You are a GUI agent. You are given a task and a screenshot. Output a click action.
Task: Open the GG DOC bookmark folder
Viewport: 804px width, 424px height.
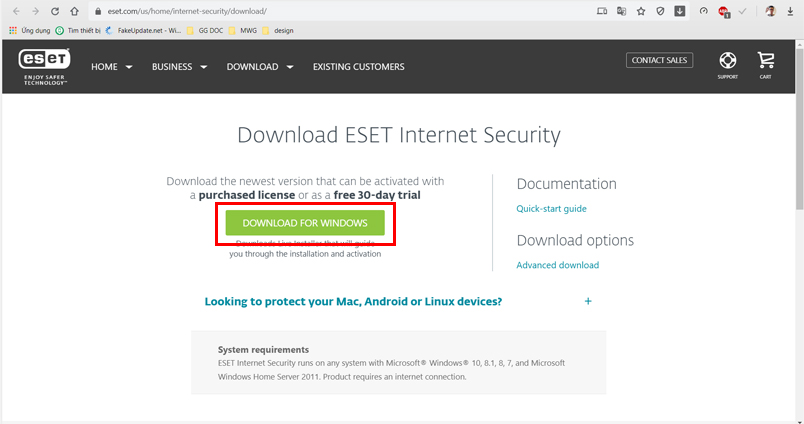[205, 30]
